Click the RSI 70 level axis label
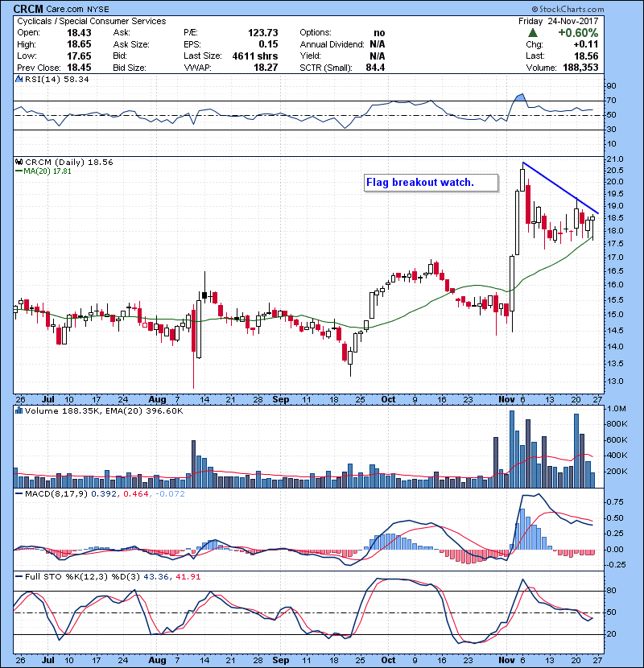 coord(612,101)
